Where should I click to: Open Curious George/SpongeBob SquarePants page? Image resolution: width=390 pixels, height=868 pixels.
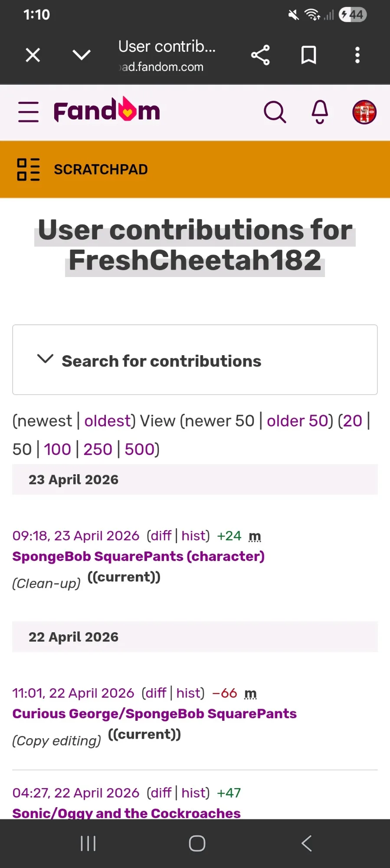coord(154,714)
